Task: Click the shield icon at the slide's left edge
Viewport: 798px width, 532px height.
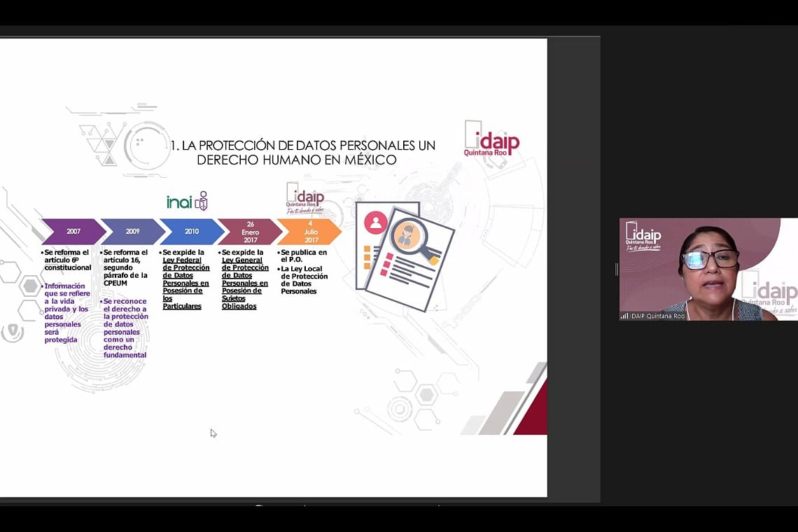Action: point(12,331)
